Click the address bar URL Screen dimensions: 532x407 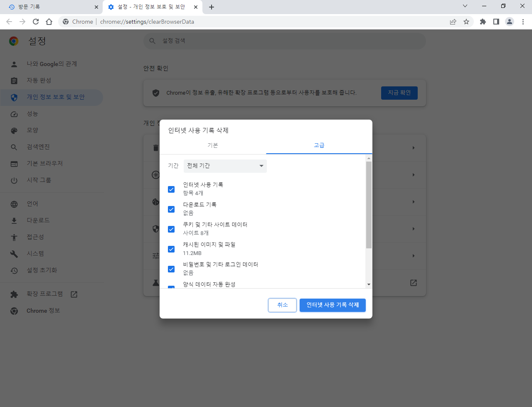click(147, 22)
